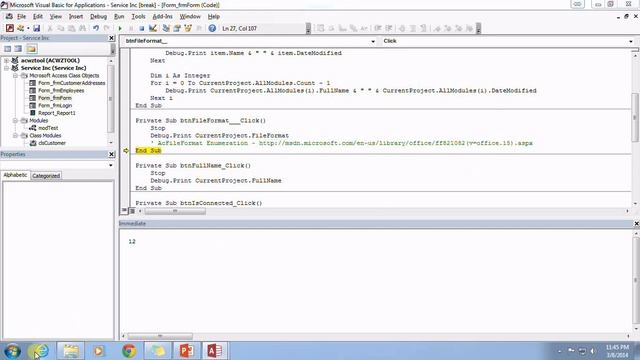The width and height of the screenshot is (640, 360).
Task: Click the yellow execution arrow in code margin
Action: pyautogui.click(x=126, y=151)
